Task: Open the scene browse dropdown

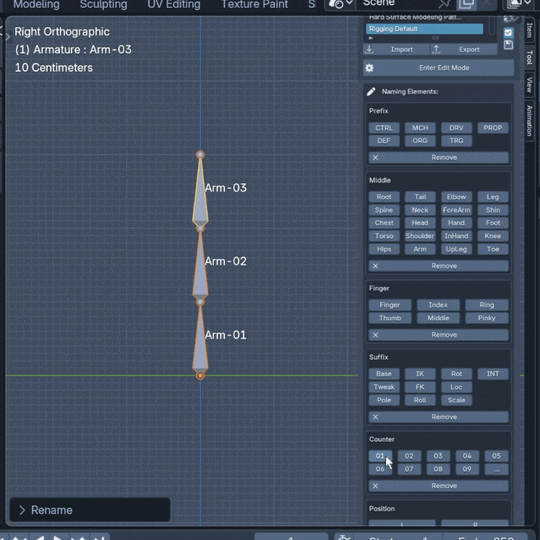Action: (340, 4)
